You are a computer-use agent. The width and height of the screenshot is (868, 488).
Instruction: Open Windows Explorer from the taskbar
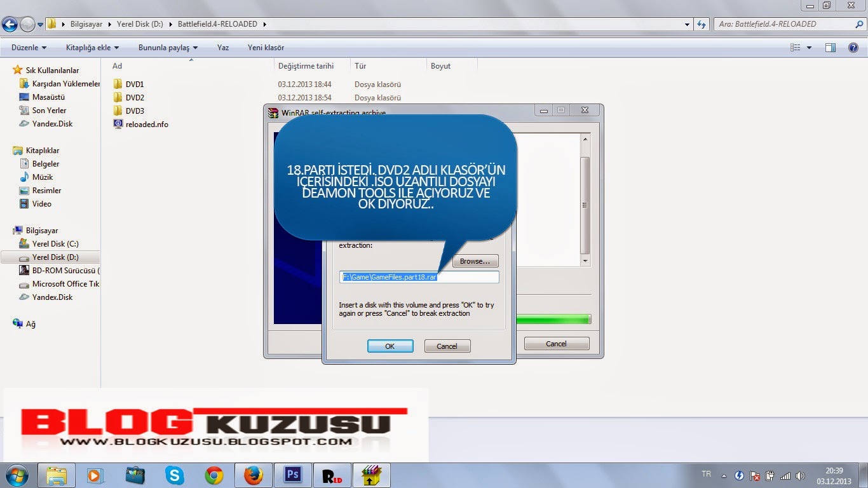click(57, 475)
